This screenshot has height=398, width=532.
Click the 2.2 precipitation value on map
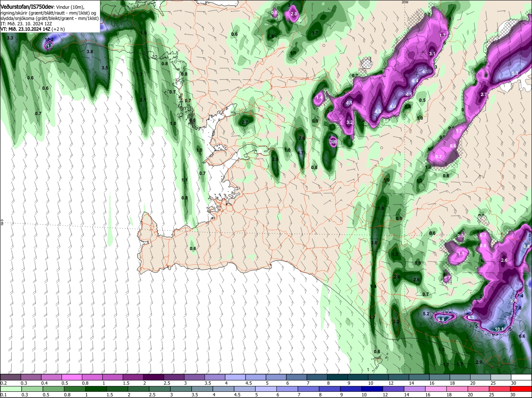tap(396, 322)
